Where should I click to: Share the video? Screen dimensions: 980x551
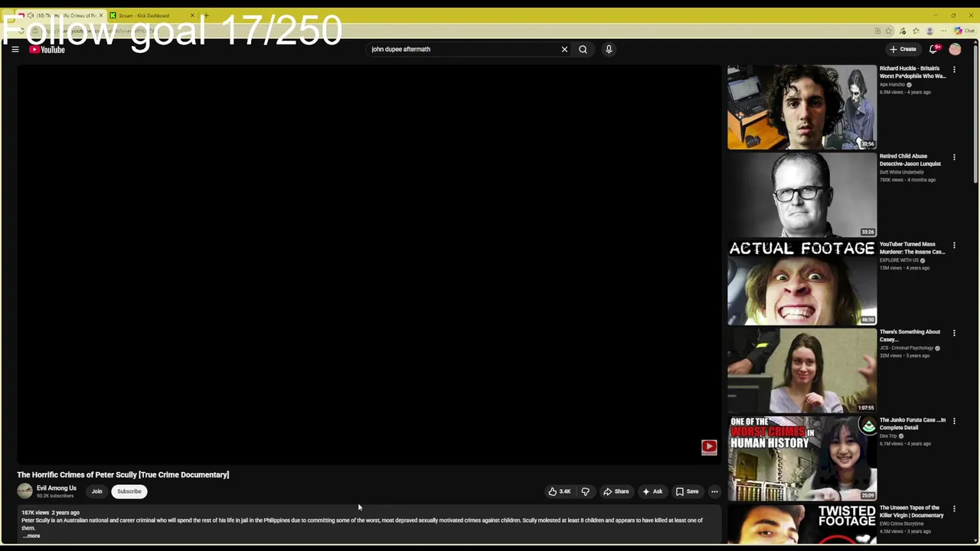[616, 491]
